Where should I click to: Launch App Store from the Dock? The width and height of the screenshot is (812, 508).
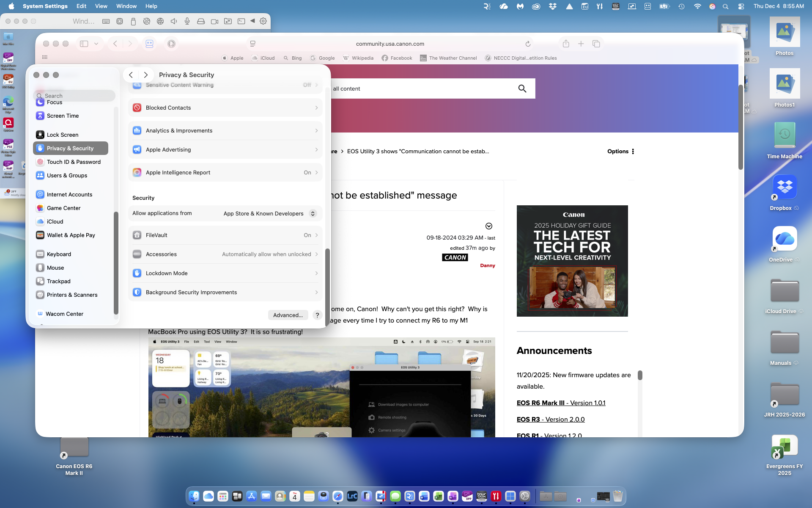[x=252, y=496]
